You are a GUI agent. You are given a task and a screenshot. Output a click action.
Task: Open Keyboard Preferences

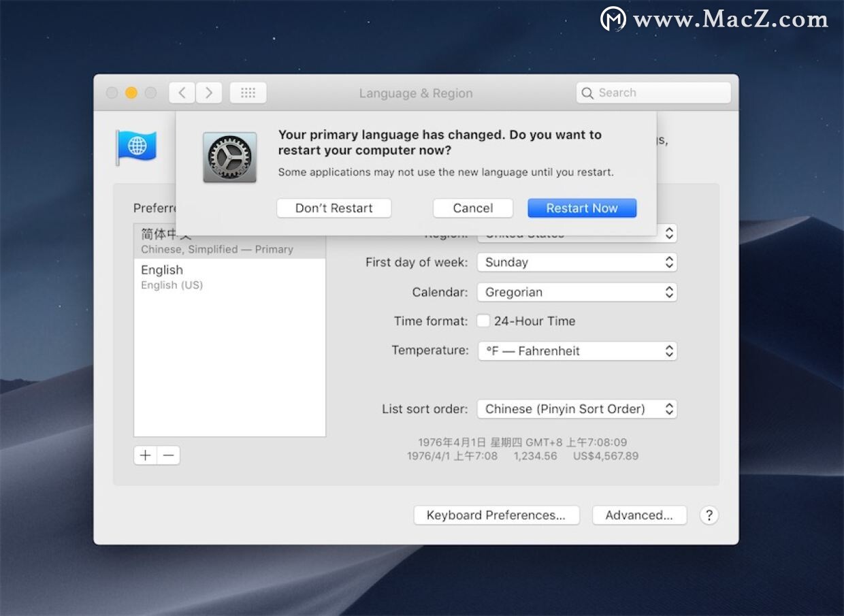coord(496,515)
